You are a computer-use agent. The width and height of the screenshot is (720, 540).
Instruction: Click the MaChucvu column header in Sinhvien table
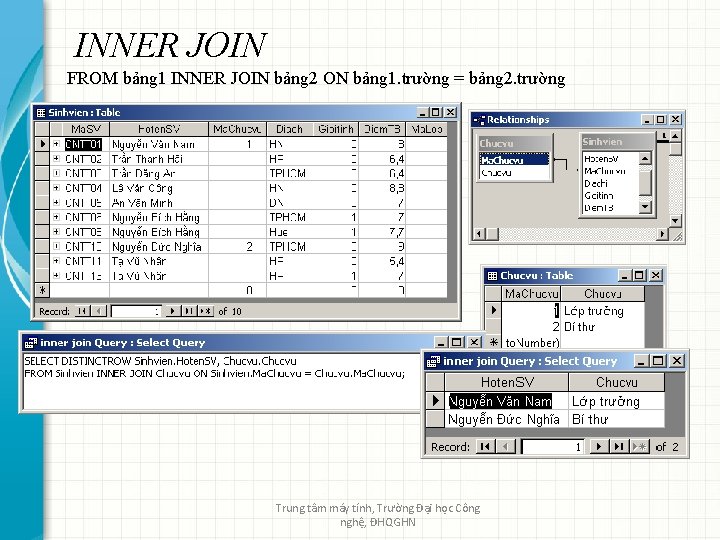pyautogui.click(x=237, y=129)
